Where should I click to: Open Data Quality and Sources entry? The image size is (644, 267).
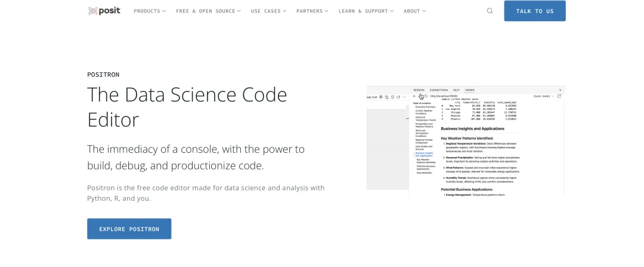(x=424, y=148)
